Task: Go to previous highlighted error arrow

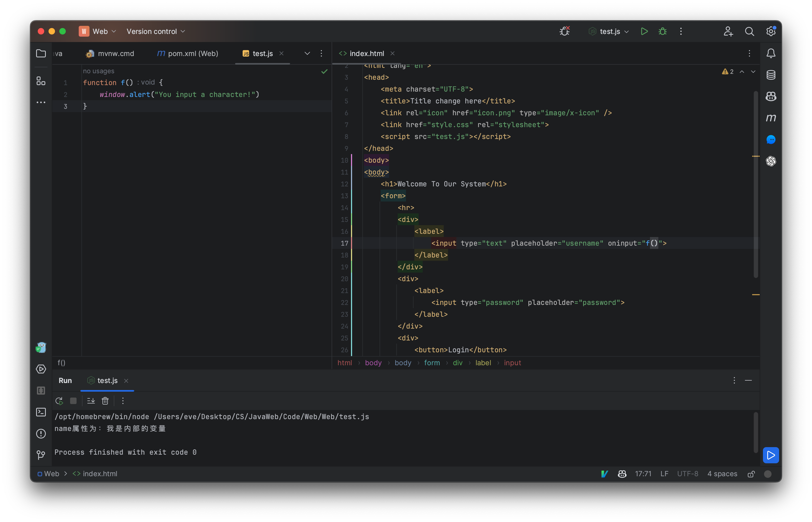Action: click(x=742, y=72)
